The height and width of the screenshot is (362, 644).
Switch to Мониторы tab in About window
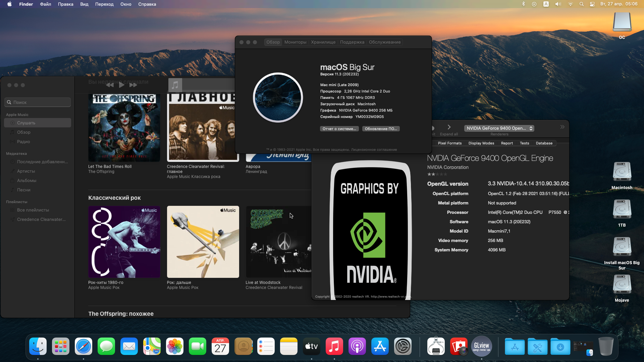295,42
